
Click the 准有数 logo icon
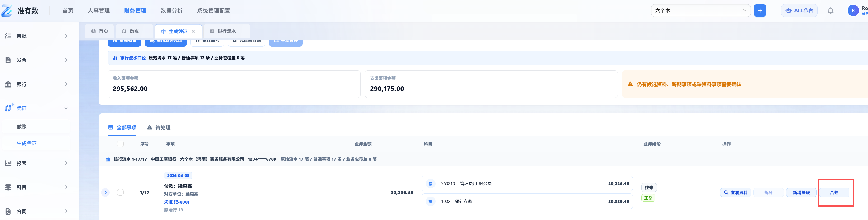click(7, 11)
